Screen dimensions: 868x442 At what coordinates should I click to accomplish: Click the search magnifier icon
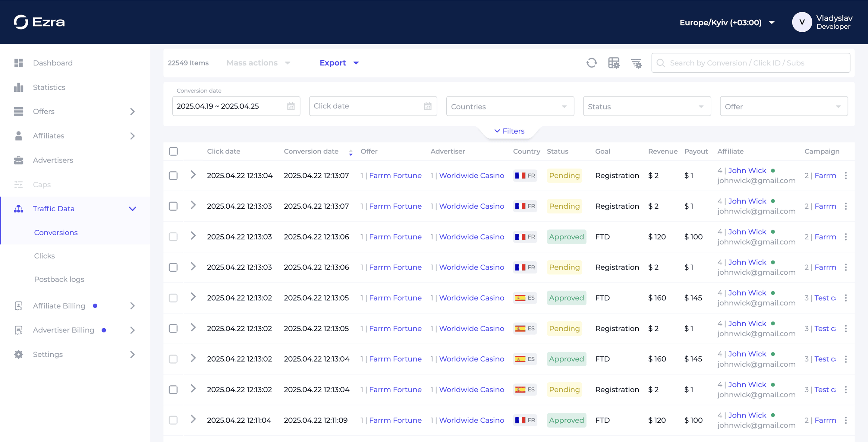660,63
